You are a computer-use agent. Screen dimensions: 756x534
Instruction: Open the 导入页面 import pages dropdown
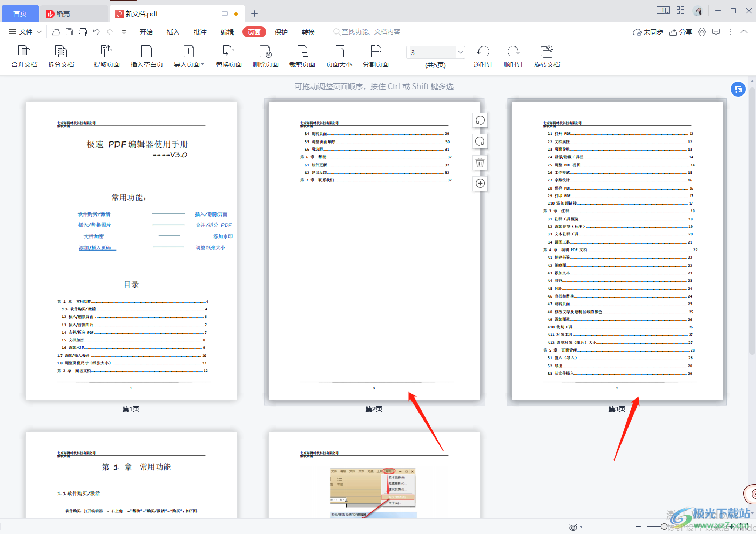(x=189, y=56)
